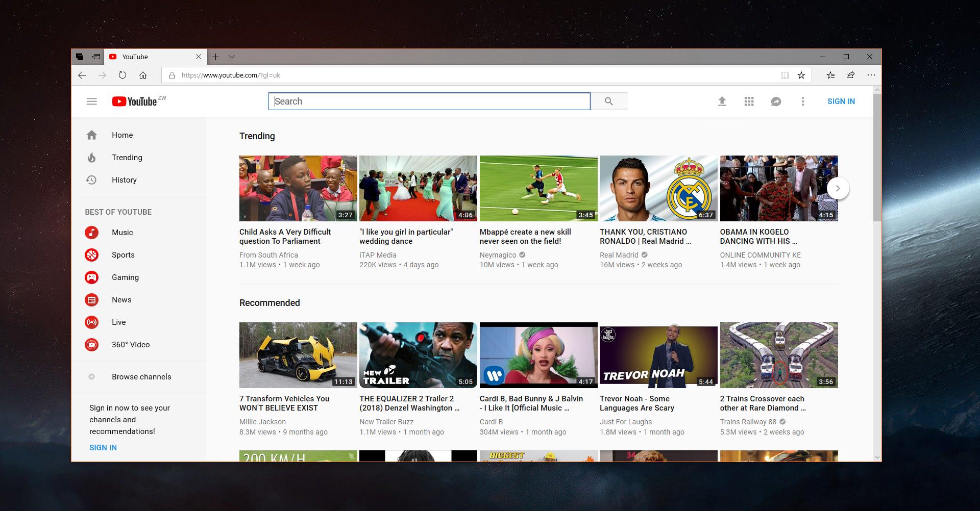
Task: Close the YouTube tab
Action: pos(199,57)
